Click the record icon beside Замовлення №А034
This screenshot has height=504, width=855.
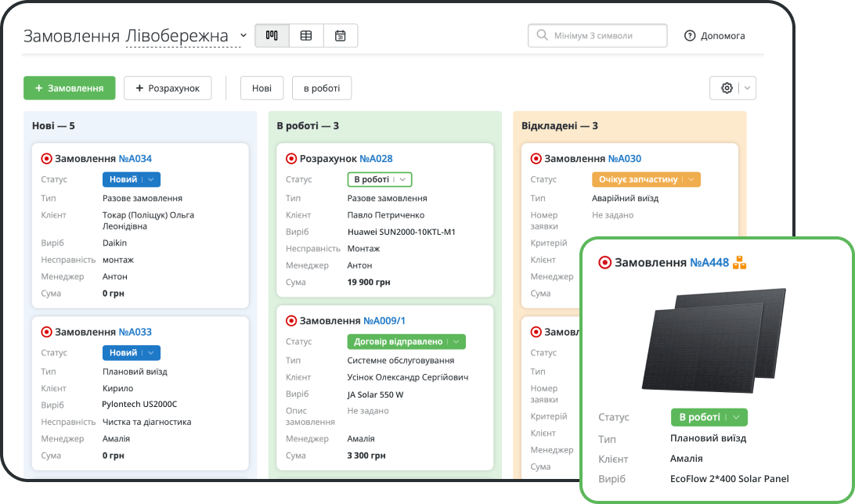[45, 157]
